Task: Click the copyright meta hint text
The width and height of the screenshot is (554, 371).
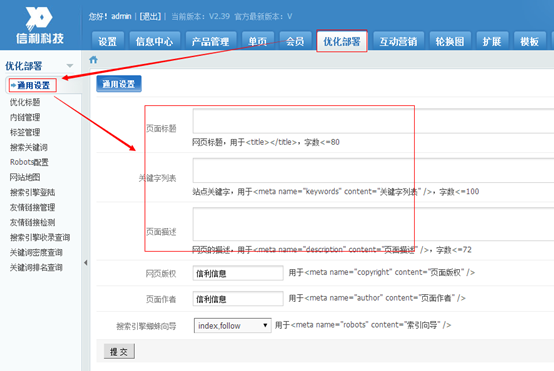Action: click(x=382, y=272)
